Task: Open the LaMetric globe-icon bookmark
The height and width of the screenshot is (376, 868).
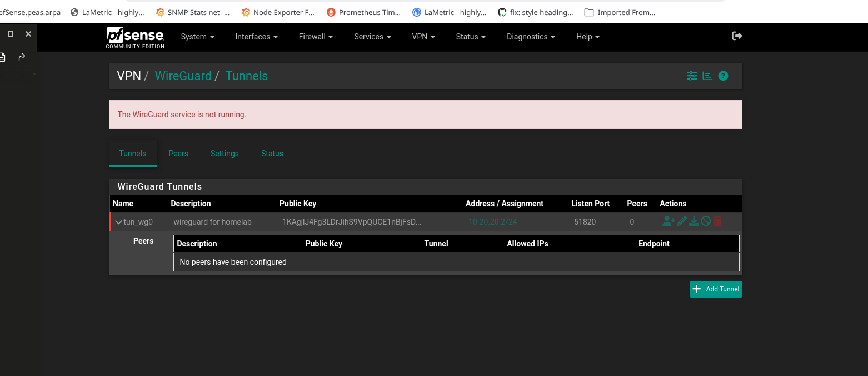Action: pos(108,12)
